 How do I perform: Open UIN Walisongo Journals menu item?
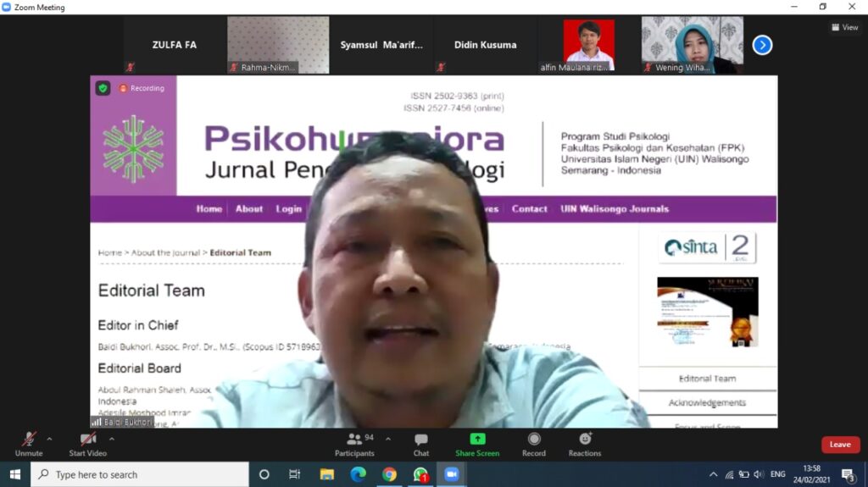pos(615,208)
